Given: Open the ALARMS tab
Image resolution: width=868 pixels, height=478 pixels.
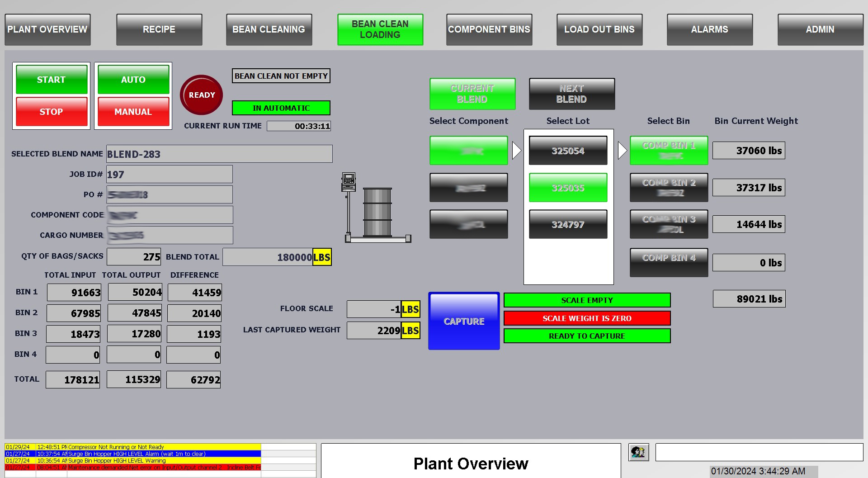Looking at the screenshot, I should (709, 29).
